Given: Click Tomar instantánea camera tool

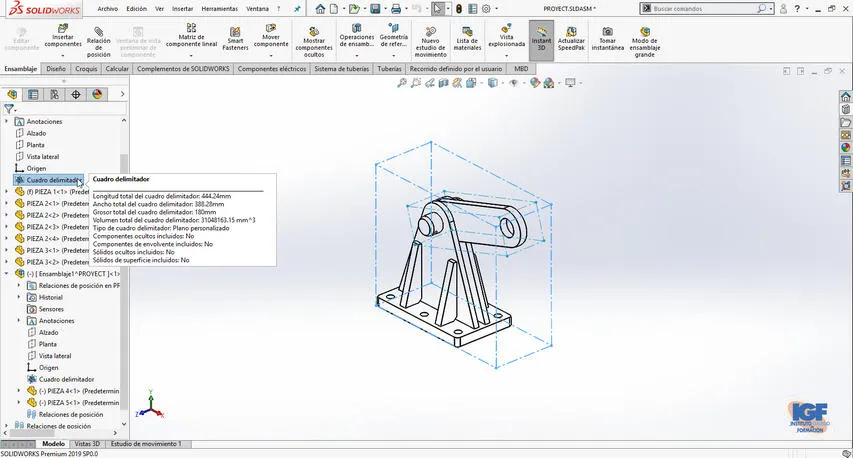Looking at the screenshot, I should [x=608, y=39].
